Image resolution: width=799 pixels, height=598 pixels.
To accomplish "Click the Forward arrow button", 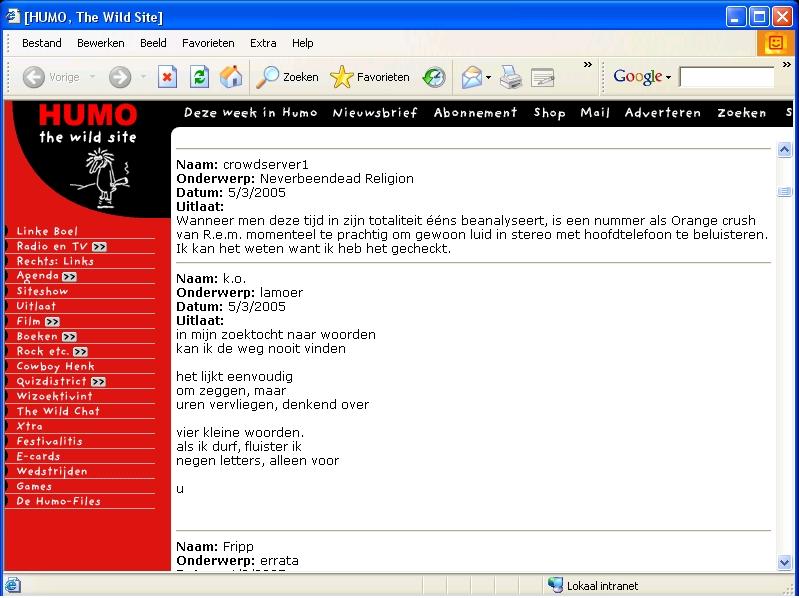I will (120, 77).
